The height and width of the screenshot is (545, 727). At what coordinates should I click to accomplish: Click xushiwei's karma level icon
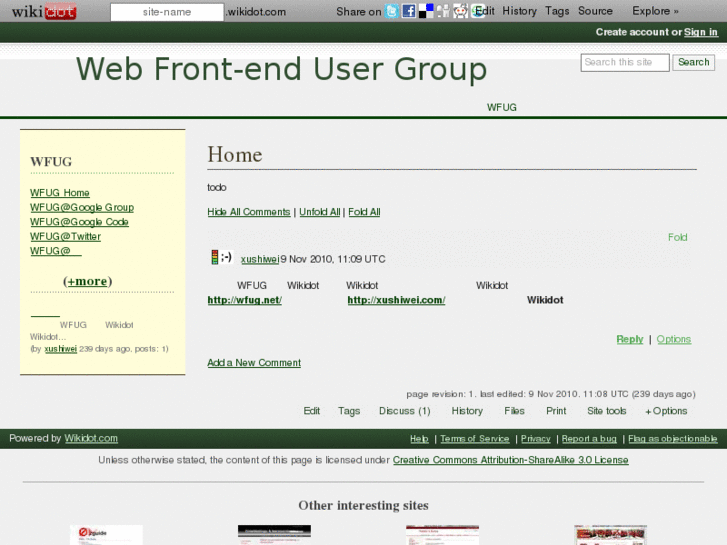215,257
